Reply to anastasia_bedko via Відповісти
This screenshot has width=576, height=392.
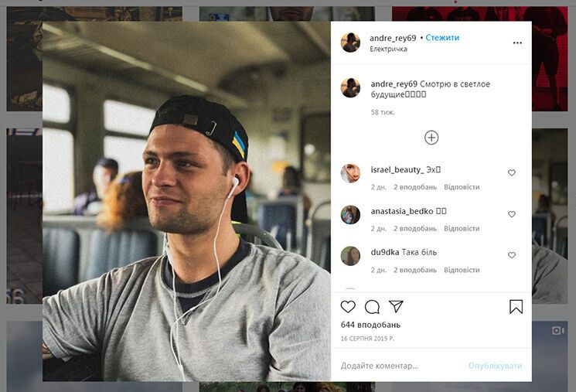coord(462,229)
